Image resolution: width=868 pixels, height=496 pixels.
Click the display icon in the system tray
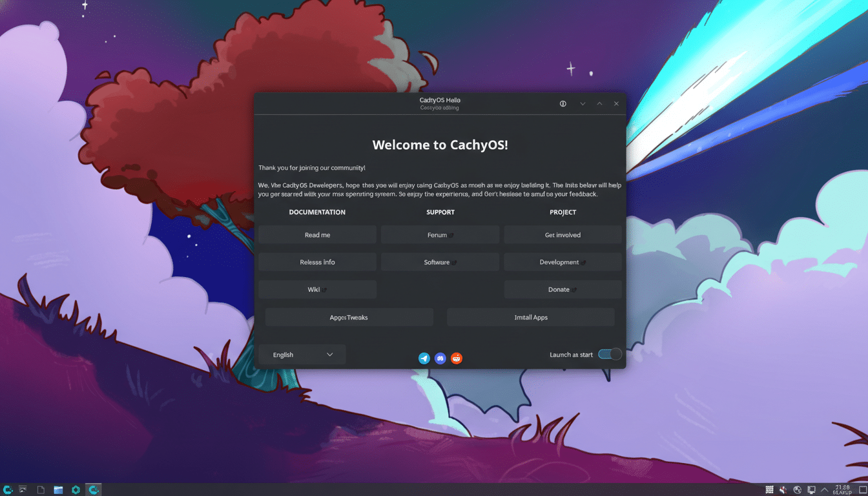811,490
